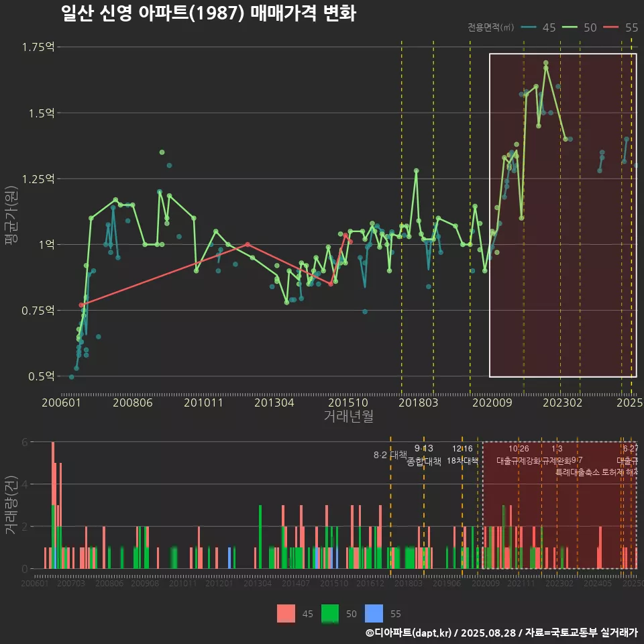This screenshot has width=644, height=644.
Task: Click the green 50 legend swatch below chart
Action: pyautogui.click(x=330, y=613)
